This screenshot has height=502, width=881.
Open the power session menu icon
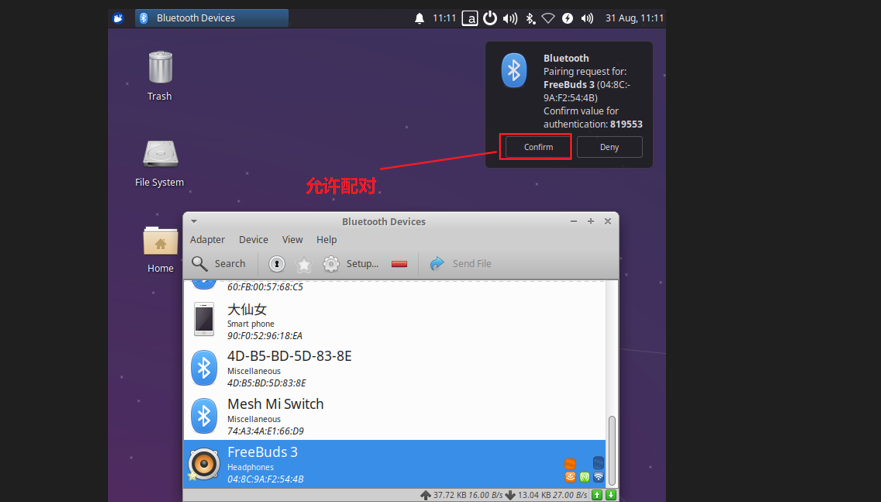pos(490,18)
